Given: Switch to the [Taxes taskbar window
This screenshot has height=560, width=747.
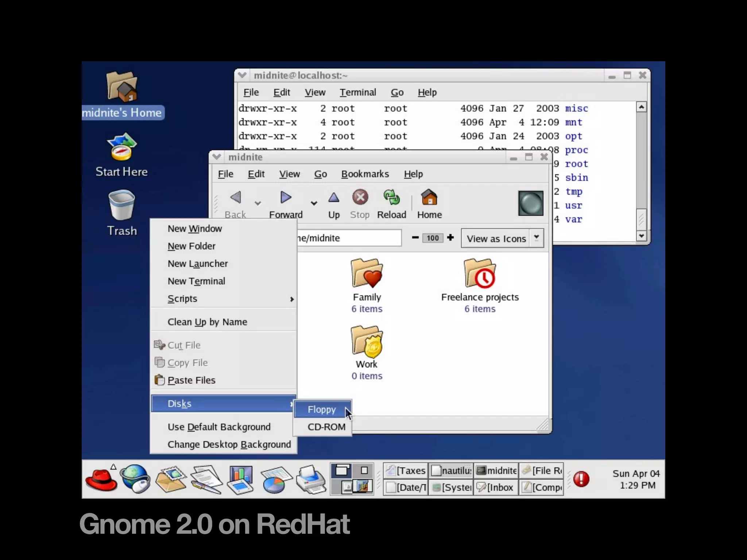Looking at the screenshot, I should point(406,471).
